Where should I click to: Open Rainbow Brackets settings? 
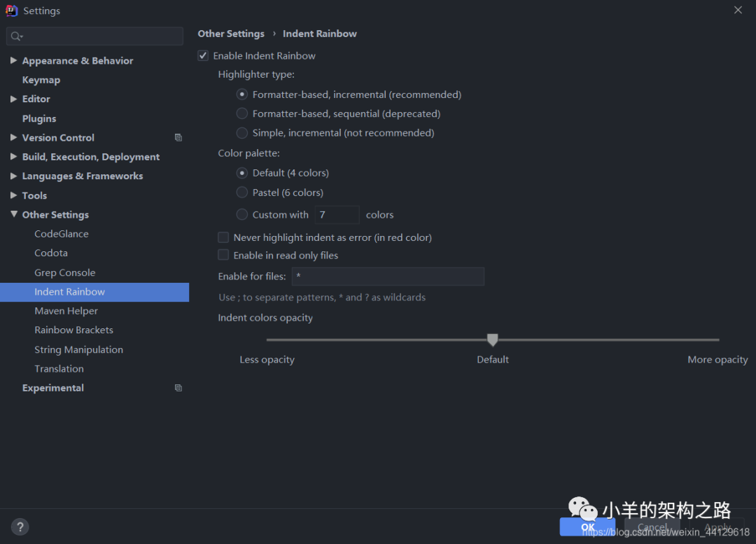tap(73, 330)
